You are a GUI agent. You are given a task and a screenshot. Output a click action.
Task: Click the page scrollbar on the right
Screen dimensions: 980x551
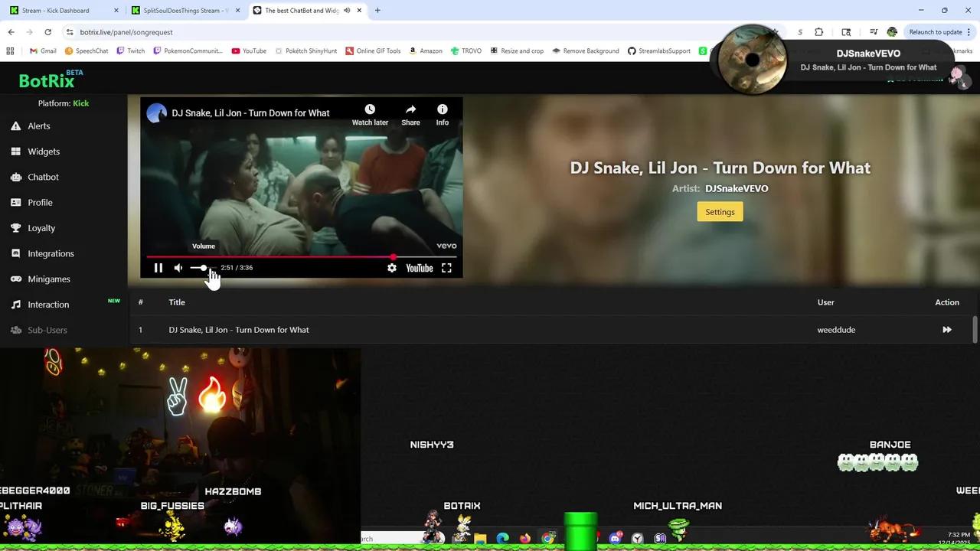(x=975, y=329)
